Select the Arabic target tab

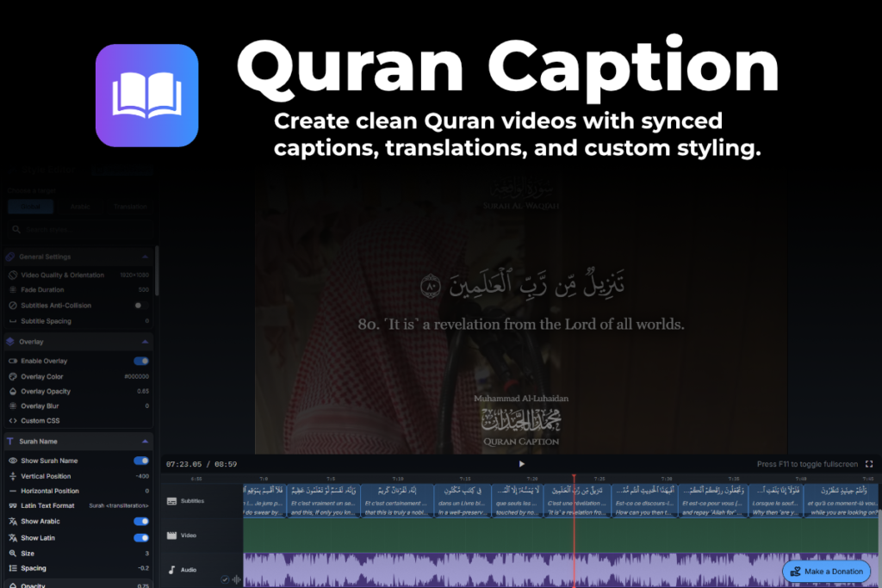(x=80, y=207)
